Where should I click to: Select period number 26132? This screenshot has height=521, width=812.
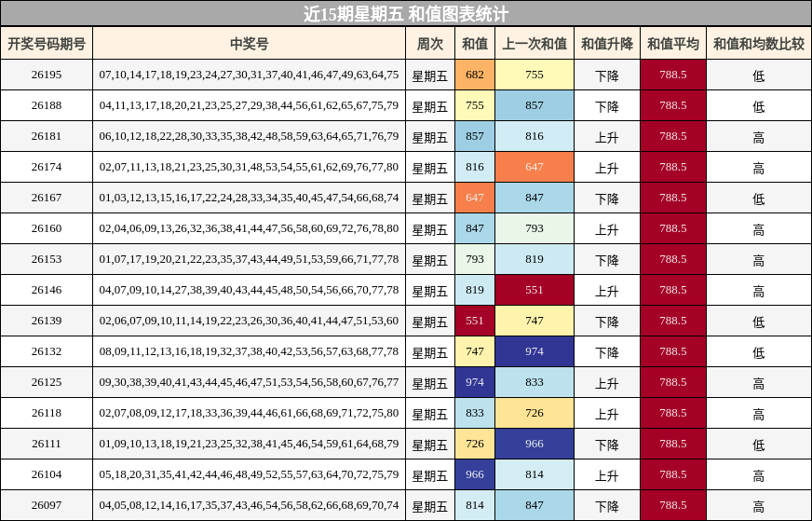[47, 351]
